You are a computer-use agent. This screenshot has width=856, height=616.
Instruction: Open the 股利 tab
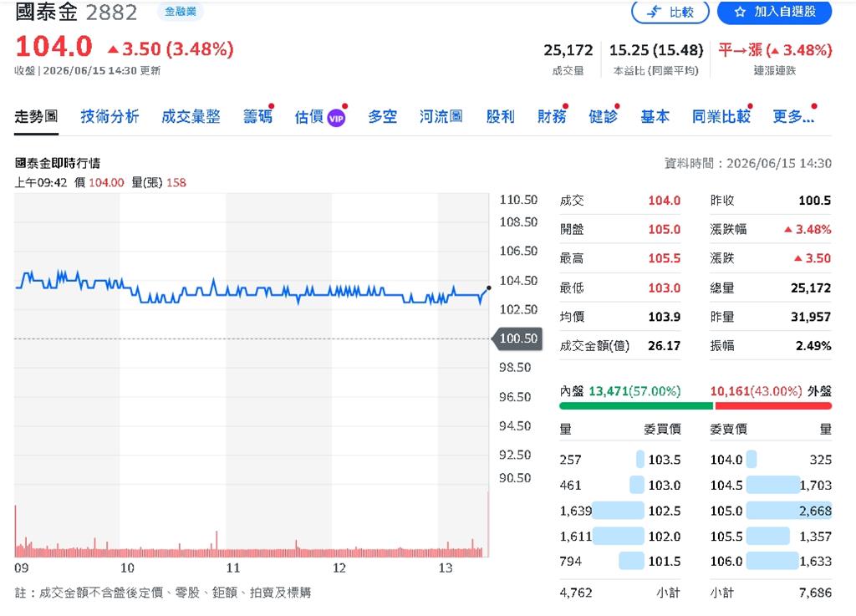[500, 116]
